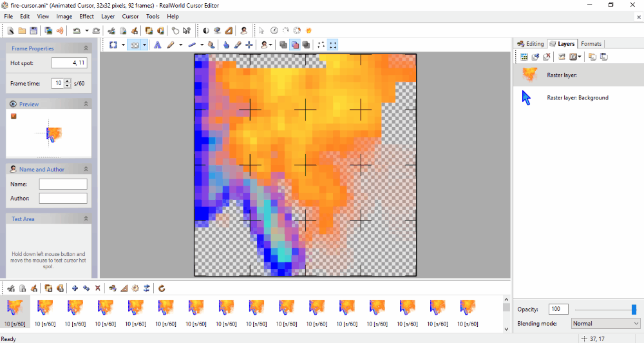Click the arrow pointer icon in top toolbar
Viewport: 644px width, 343px height.
pyautogui.click(x=261, y=30)
